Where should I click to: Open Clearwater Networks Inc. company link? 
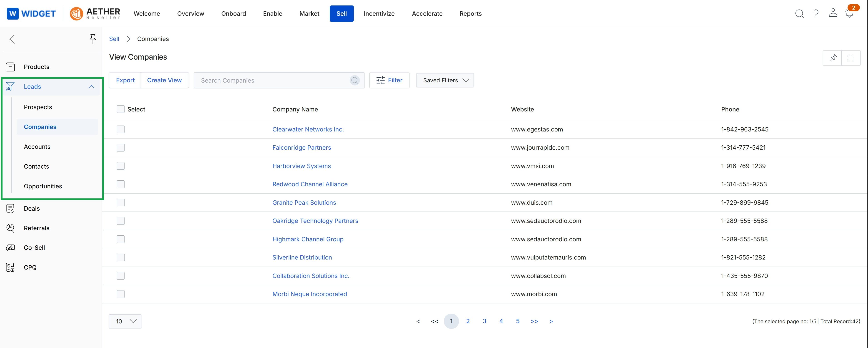pyautogui.click(x=308, y=129)
